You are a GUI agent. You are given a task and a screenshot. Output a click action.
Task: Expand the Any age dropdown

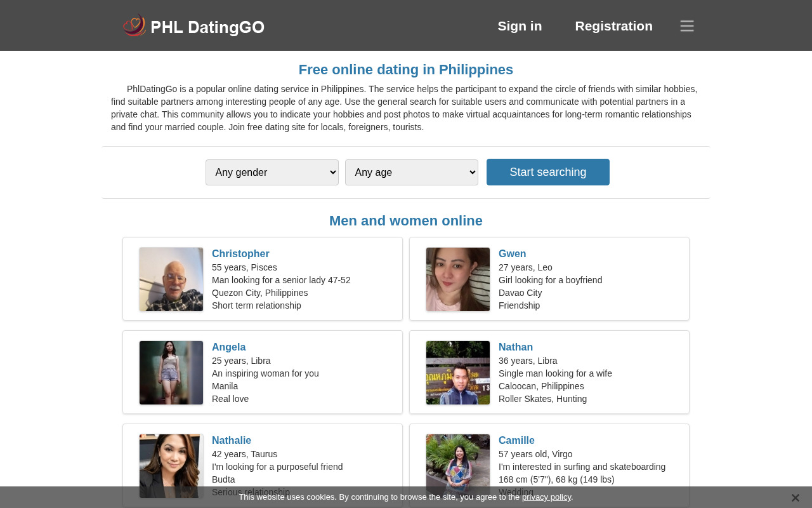(412, 172)
